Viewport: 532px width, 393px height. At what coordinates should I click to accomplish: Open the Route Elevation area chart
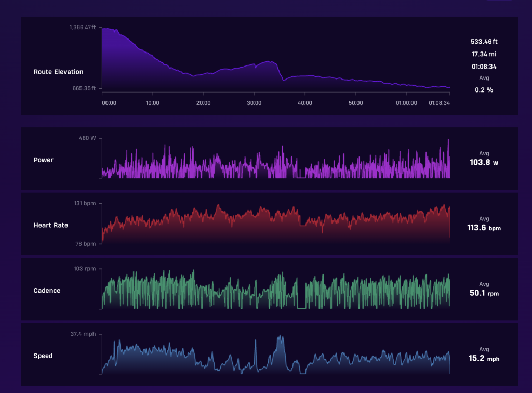[x=276, y=60]
